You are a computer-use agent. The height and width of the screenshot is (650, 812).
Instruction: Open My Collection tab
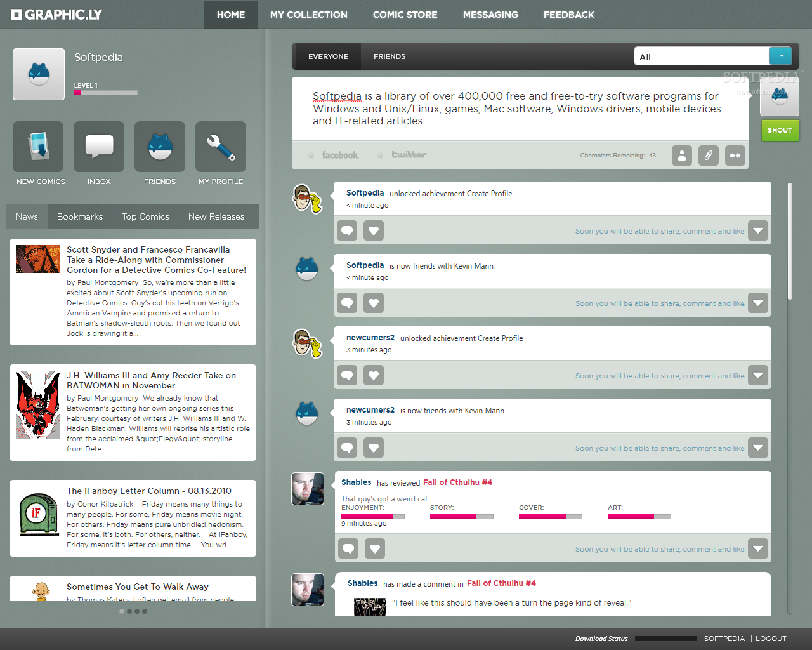pos(309,15)
